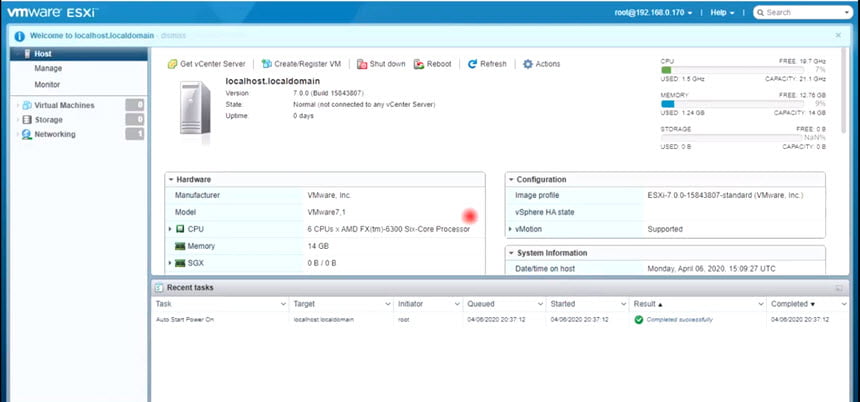Click the Create/Register VM icon

(x=266, y=64)
